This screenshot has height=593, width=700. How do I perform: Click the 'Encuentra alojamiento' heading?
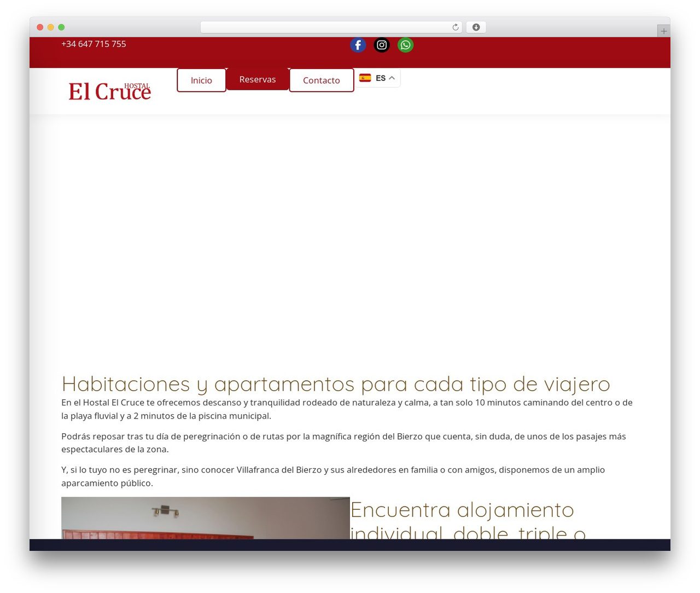(x=468, y=521)
